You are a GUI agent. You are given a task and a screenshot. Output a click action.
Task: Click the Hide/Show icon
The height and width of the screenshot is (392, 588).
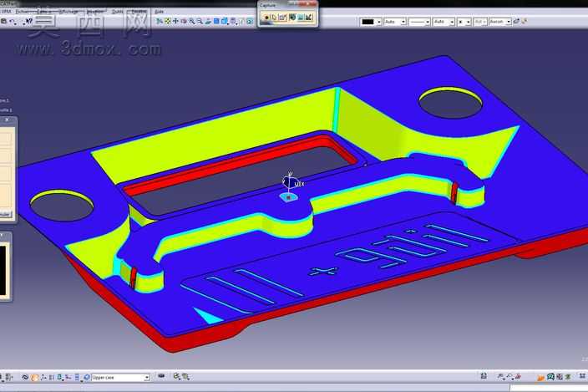[242, 22]
